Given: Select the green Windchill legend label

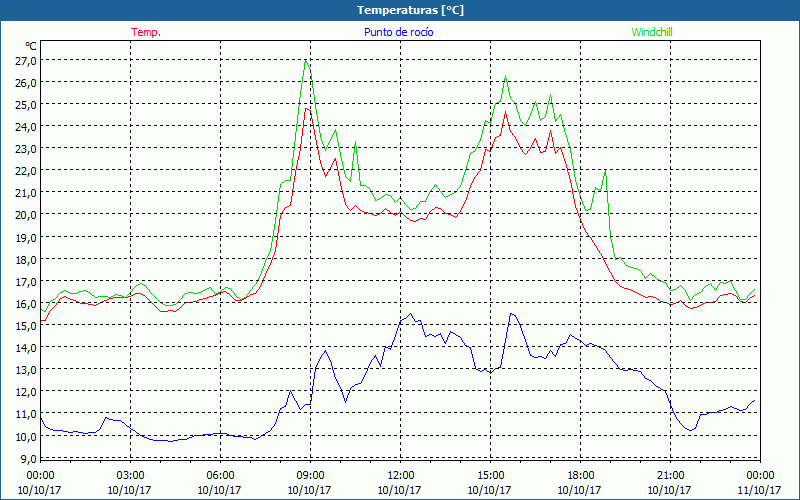Looking at the screenshot, I should pyautogui.click(x=652, y=32).
